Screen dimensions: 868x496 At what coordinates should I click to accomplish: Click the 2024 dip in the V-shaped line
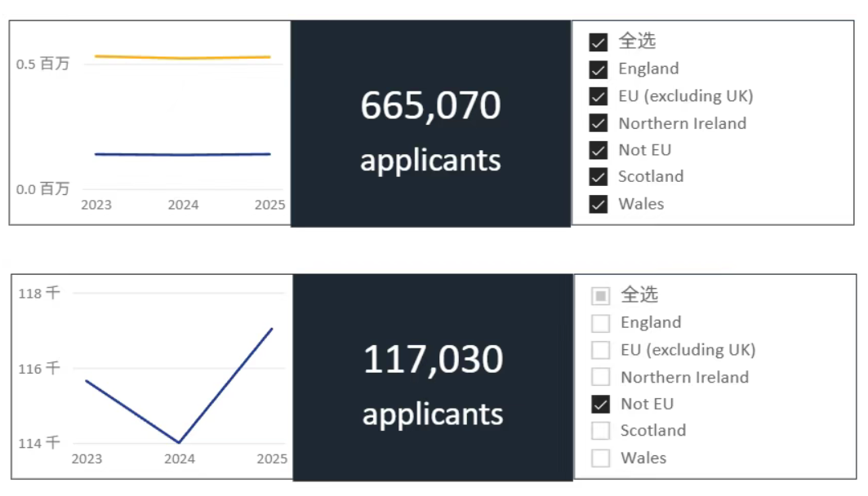[x=179, y=442]
